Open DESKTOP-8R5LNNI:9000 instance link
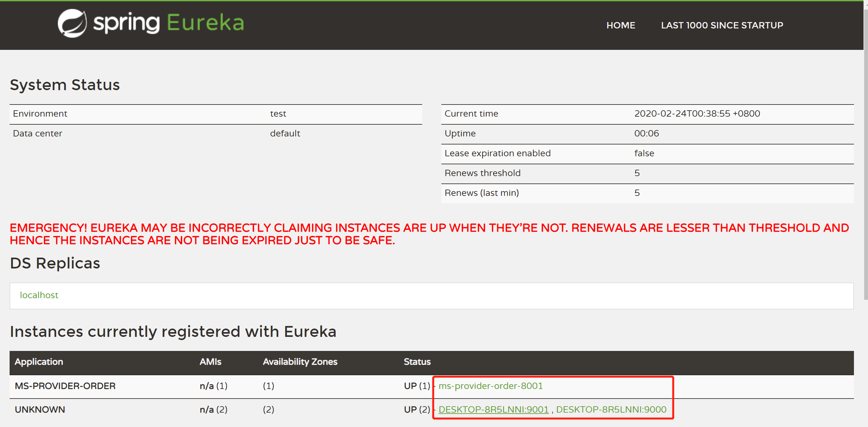This screenshot has width=868, height=427. [611, 409]
